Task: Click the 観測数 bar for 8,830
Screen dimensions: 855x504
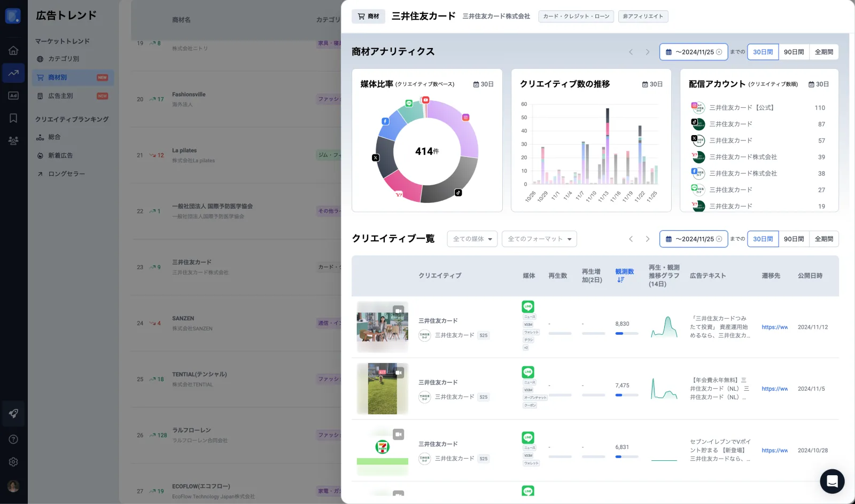Action: click(x=627, y=333)
